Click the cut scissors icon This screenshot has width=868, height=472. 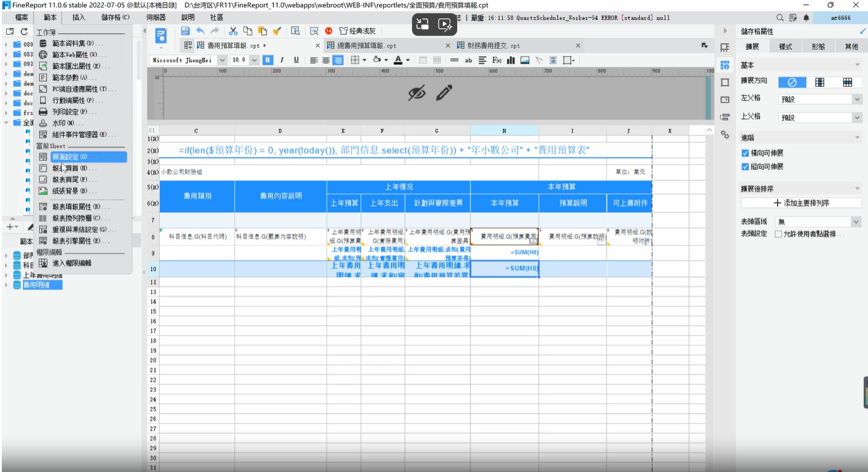(x=233, y=31)
